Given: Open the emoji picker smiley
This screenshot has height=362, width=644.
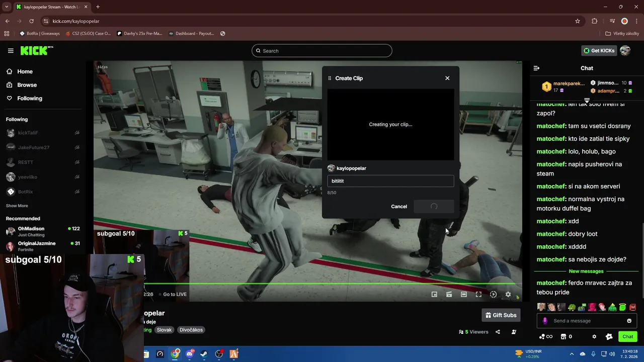Looking at the screenshot, I should tap(629, 321).
